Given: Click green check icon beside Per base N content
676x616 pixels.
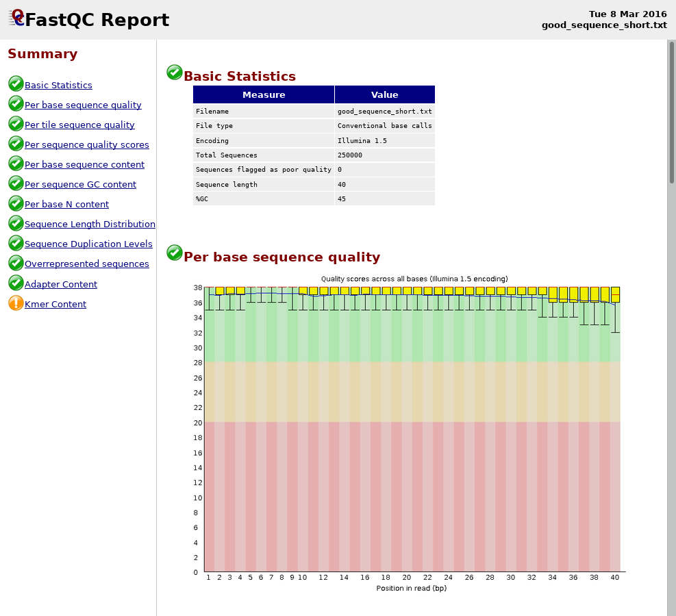Looking at the screenshot, I should click(x=16, y=203).
